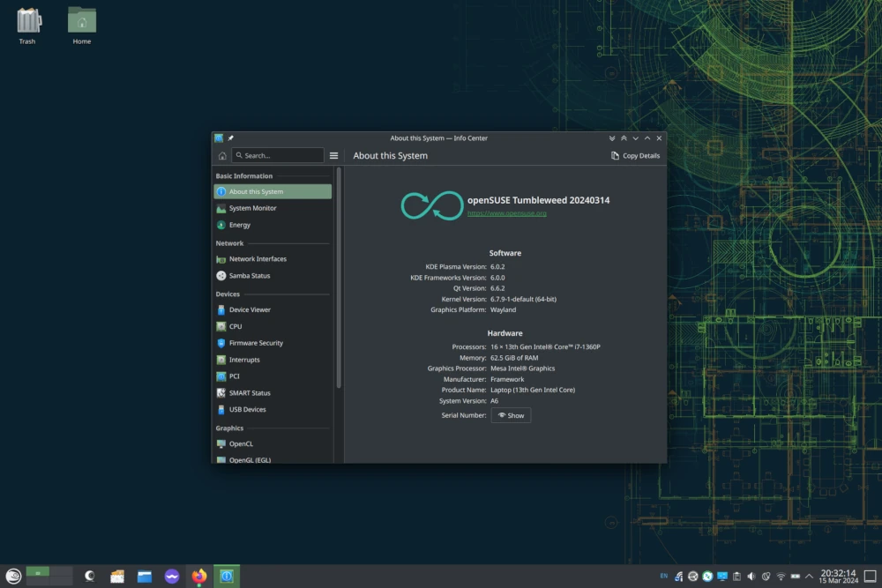The width and height of the screenshot is (882, 588).
Task: Mute audio from the system tray
Action: [x=751, y=576]
